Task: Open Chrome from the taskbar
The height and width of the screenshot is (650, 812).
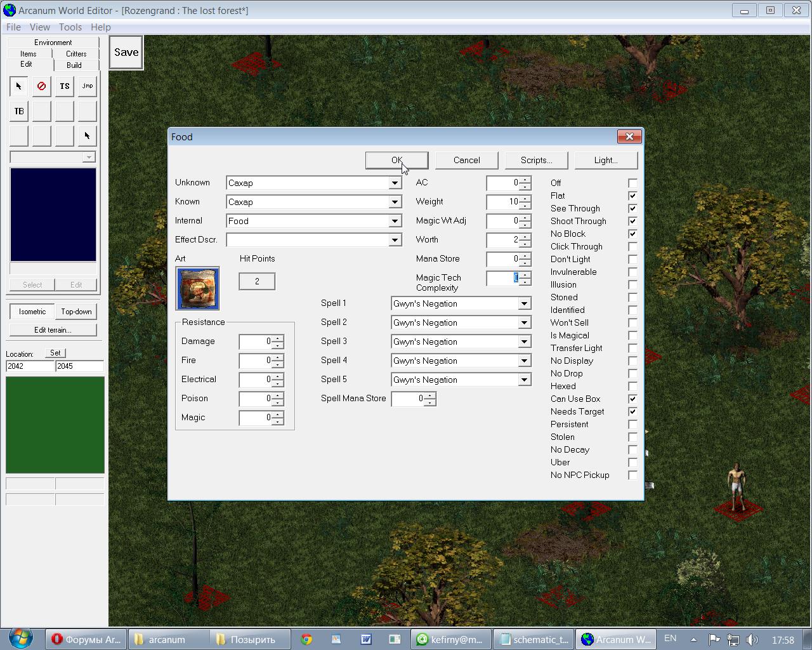Action: click(306, 639)
